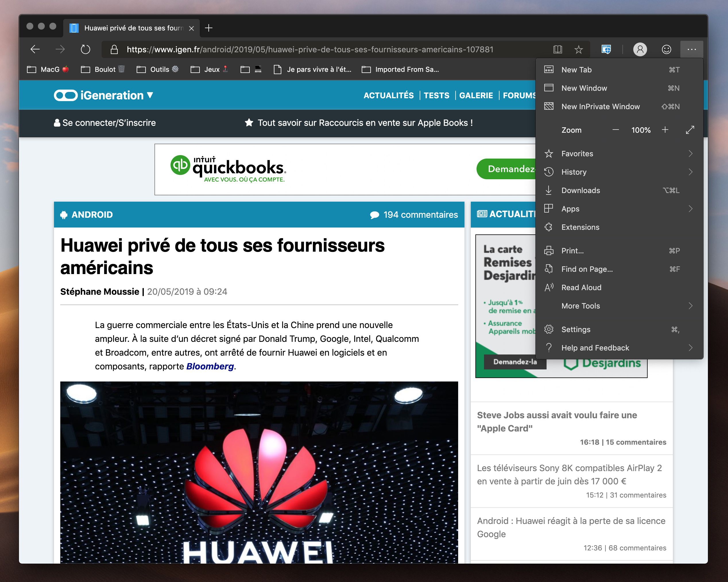
Task: Open the Bloomberg source link
Action: pos(210,366)
